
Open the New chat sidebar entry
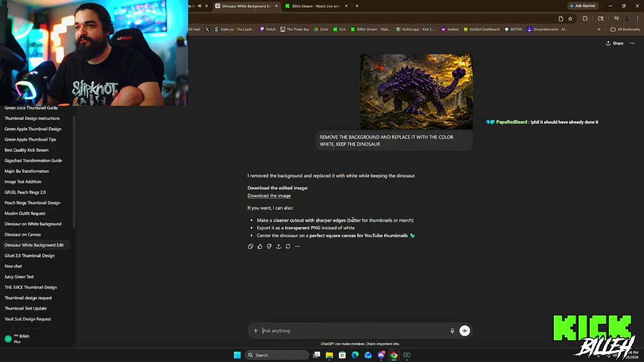13,266
